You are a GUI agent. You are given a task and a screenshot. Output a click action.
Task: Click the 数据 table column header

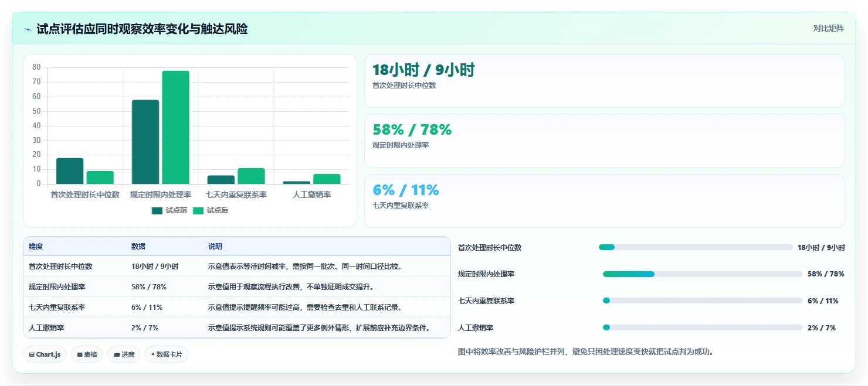click(x=138, y=247)
